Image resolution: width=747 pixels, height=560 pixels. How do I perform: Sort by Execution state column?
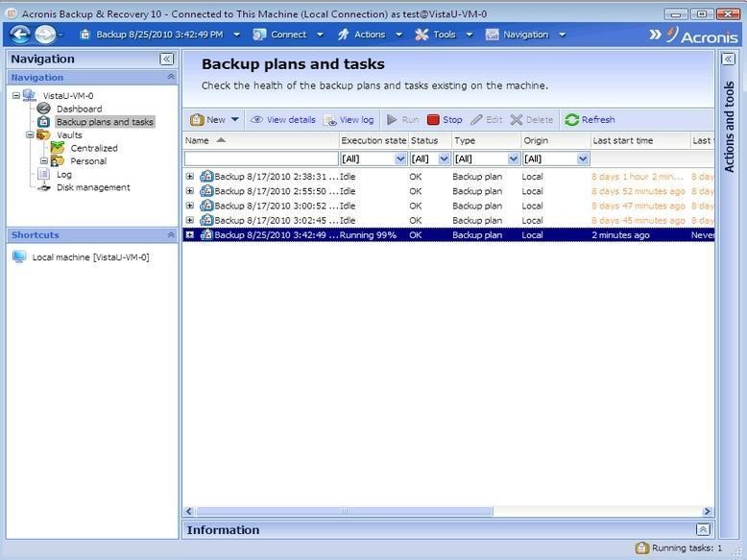point(373,140)
